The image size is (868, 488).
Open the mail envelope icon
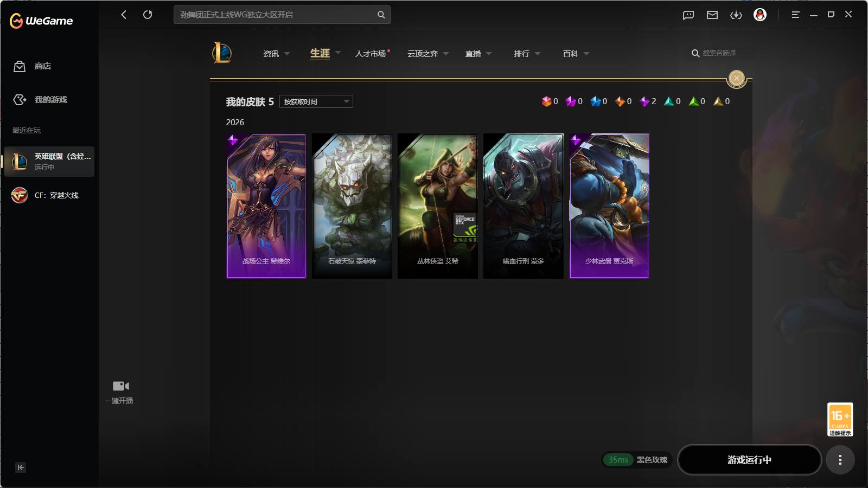click(712, 15)
